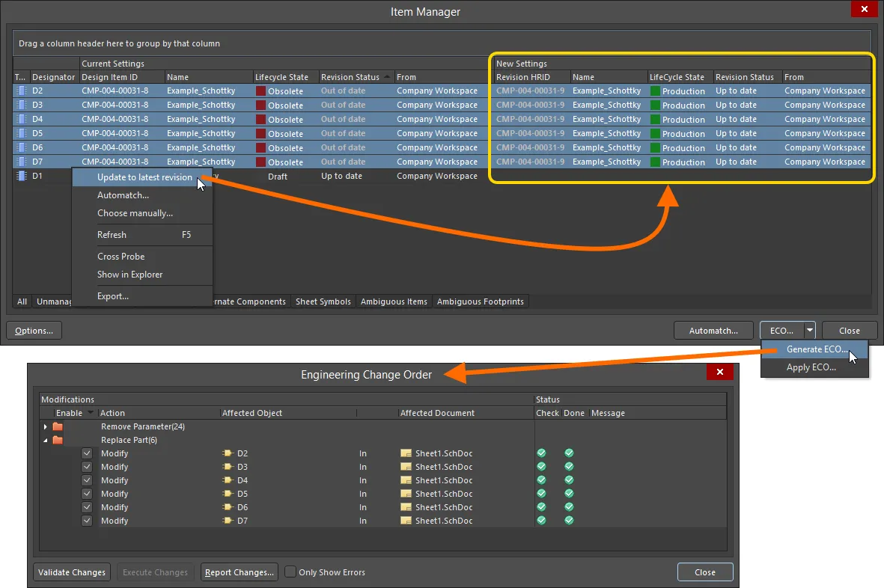Viewport: 884px width, 588px height.
Task: Select Cross Probe from the context menu
Action: tap(143, 257)
